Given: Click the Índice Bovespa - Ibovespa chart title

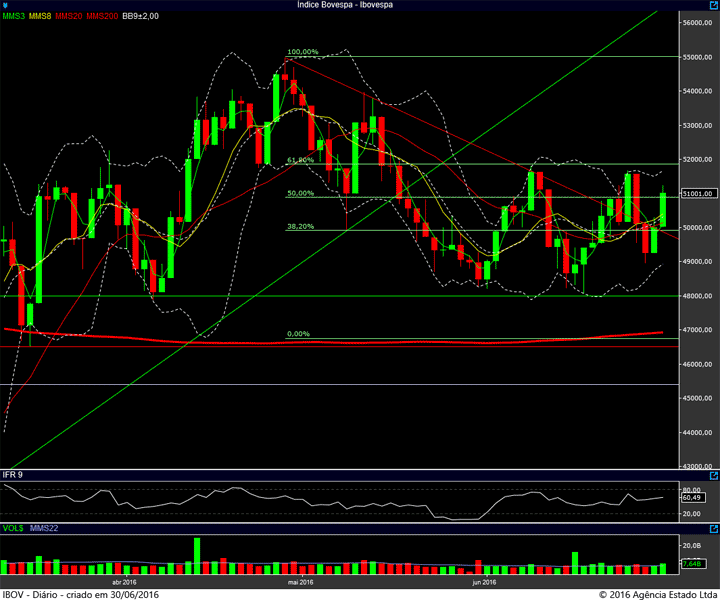Looking at the screenshot, I should point(344,5).
